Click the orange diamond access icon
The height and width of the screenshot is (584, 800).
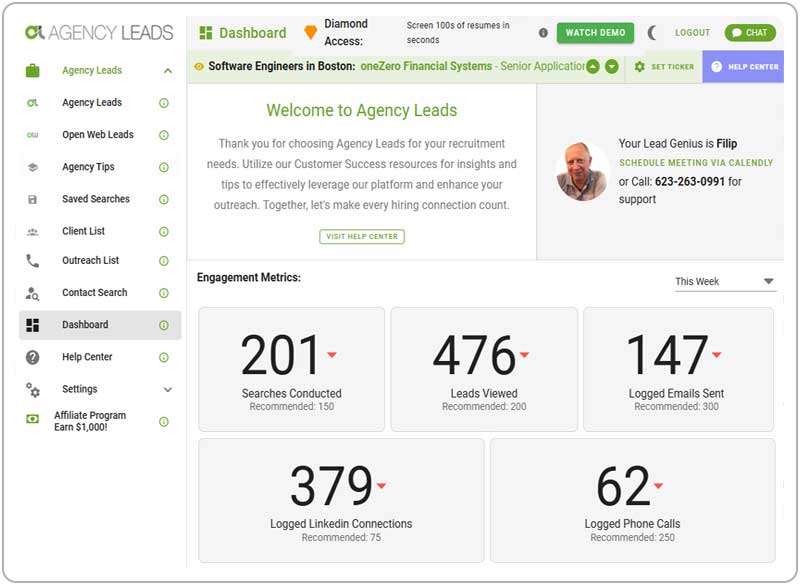(x=310, y=33)
